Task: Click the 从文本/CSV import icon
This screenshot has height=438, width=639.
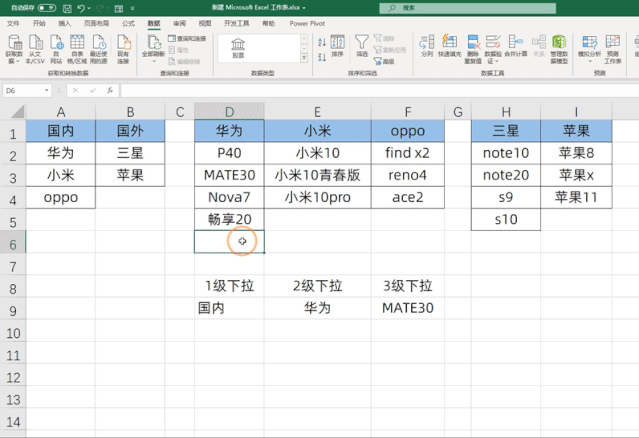Action: (x=35, y=49)
